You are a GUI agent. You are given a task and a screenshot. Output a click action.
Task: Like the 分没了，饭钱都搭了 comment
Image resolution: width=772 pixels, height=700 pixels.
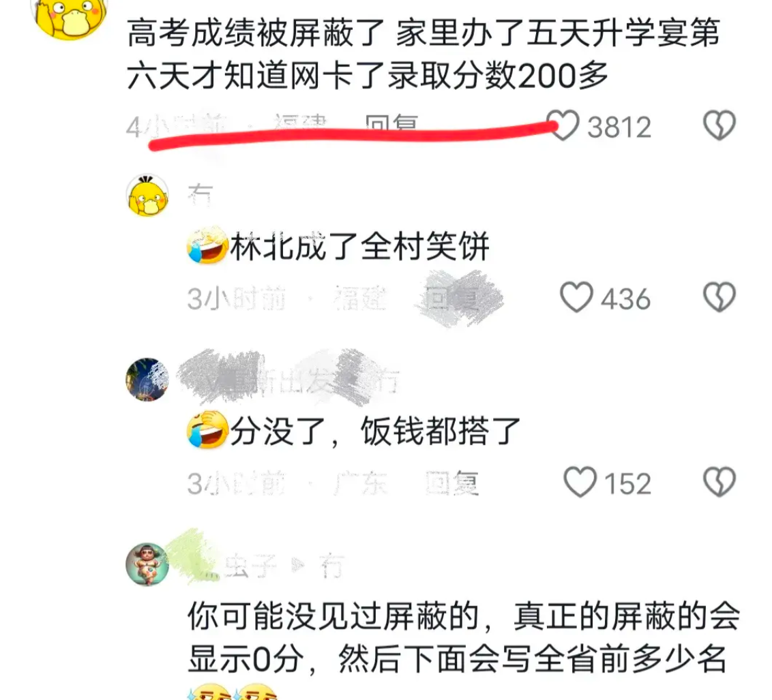(580, 482)
